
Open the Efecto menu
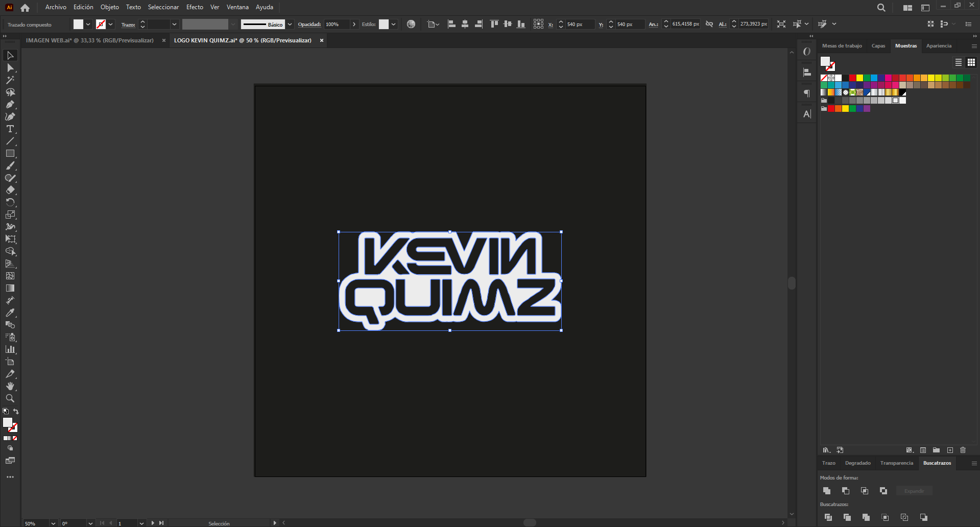coord(195,7)
